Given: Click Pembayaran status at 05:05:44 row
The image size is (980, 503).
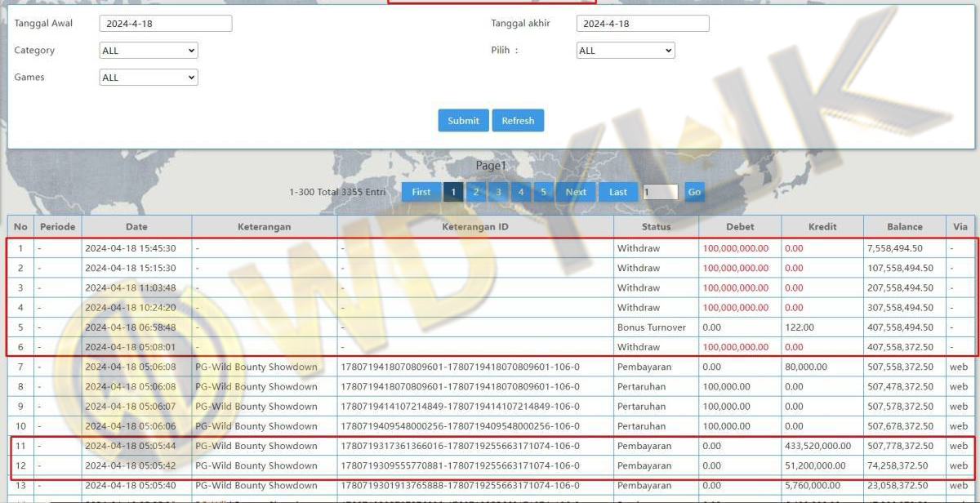Looking at the screenshot, I should [x=644, y=446].
